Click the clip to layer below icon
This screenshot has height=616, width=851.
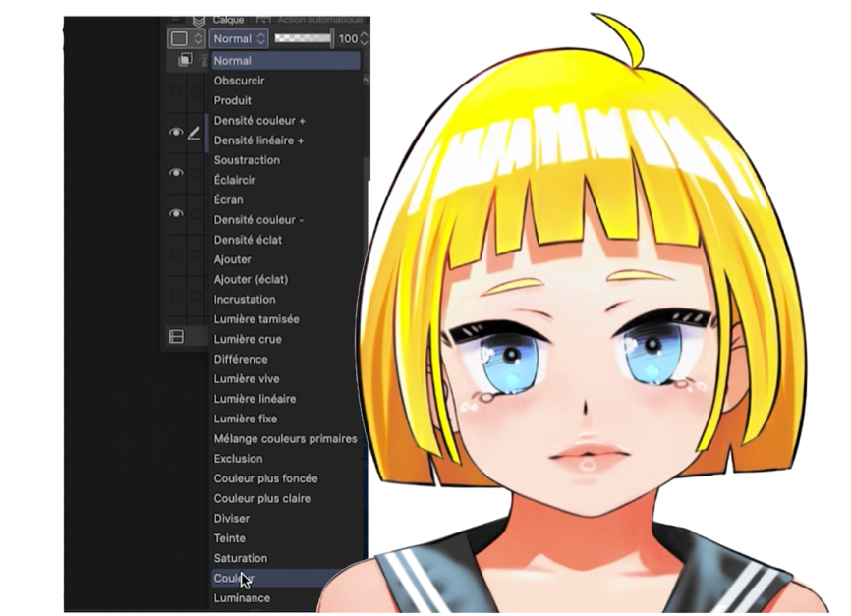pos(184,61)
